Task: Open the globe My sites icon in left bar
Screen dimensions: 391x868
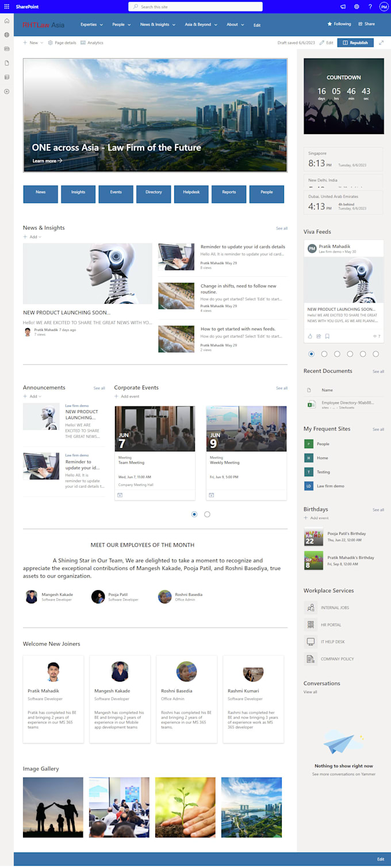Action: [7, 35]
